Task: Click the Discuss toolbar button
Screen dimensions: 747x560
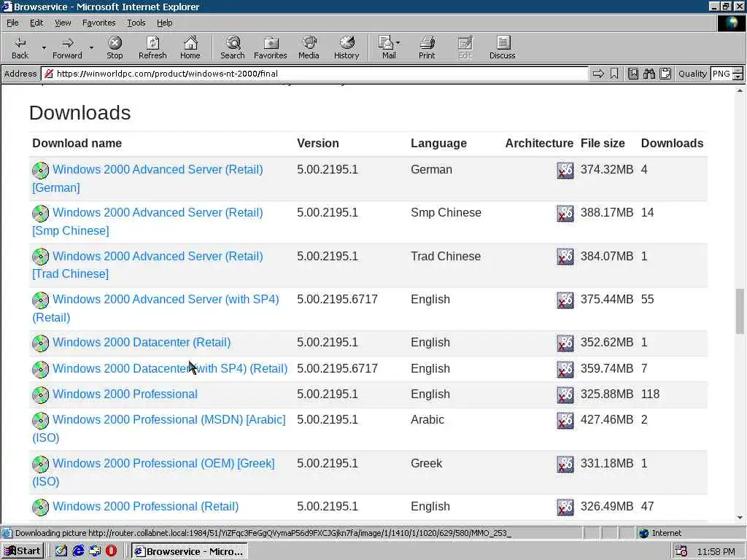Action: click(502, 47)
